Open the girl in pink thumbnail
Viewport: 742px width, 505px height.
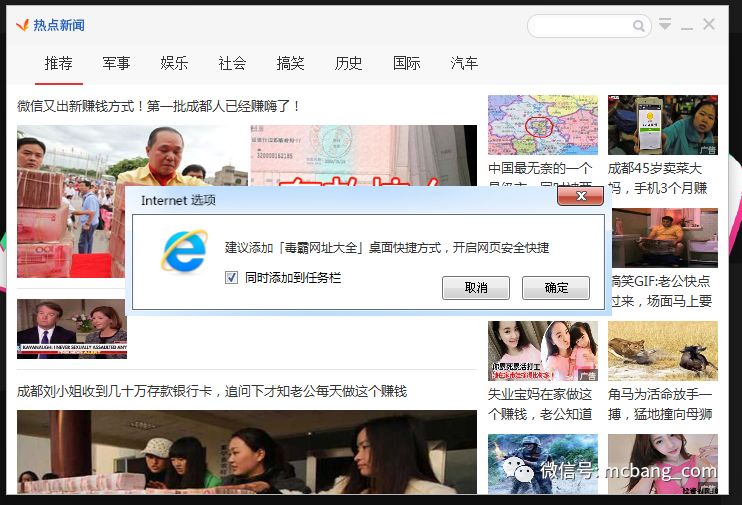coord(662,464)
